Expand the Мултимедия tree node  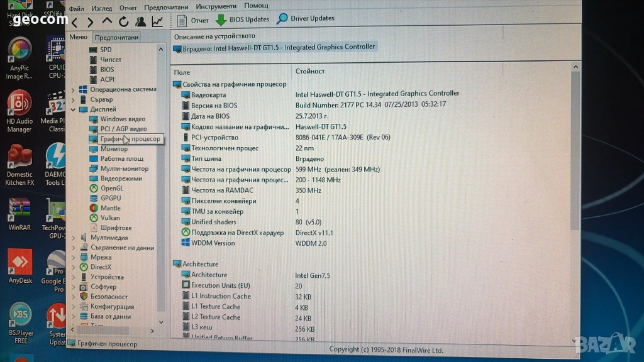pyautogui.click(x=74, y=238)
